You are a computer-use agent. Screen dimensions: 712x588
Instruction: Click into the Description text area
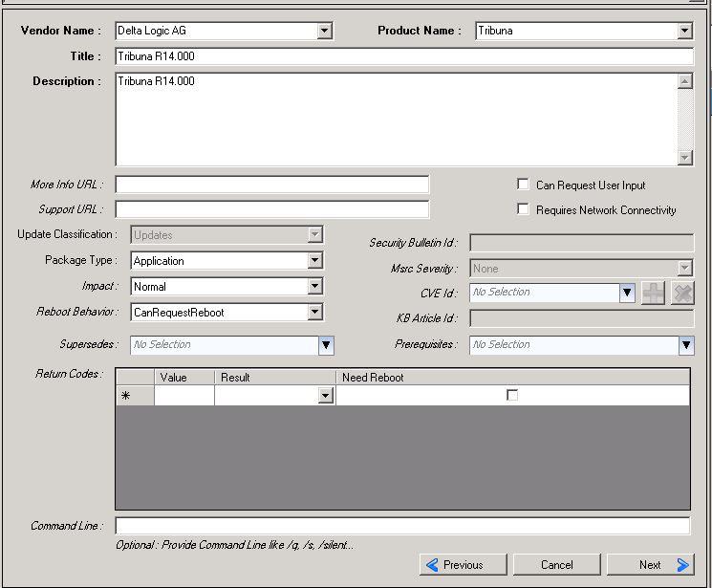click(397, 120)
